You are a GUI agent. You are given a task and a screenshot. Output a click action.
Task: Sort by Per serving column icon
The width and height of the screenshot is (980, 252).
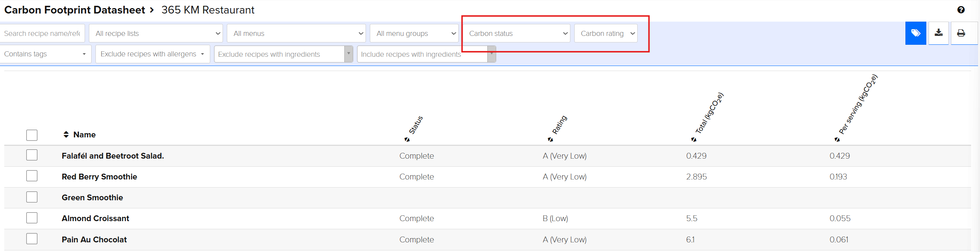coord(837,140)
